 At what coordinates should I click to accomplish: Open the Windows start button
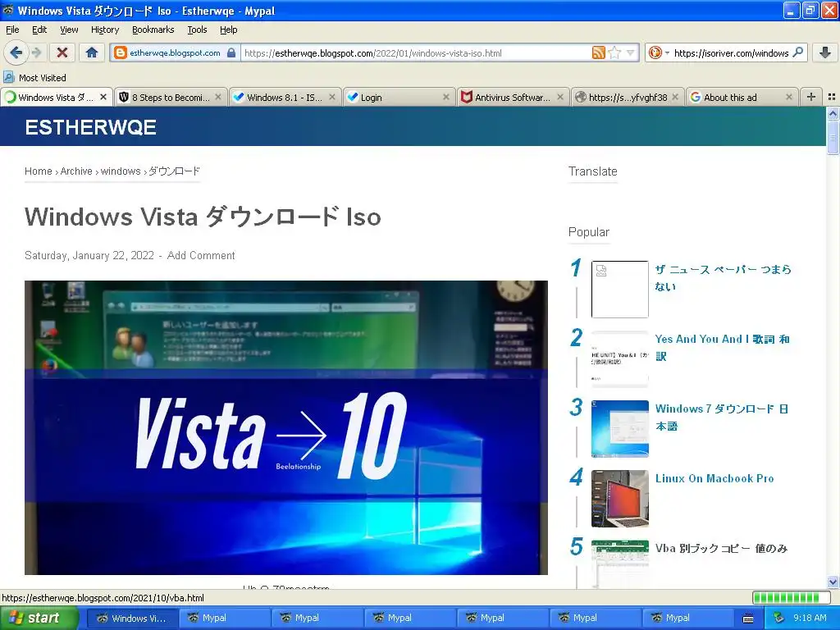pos(39,618)
